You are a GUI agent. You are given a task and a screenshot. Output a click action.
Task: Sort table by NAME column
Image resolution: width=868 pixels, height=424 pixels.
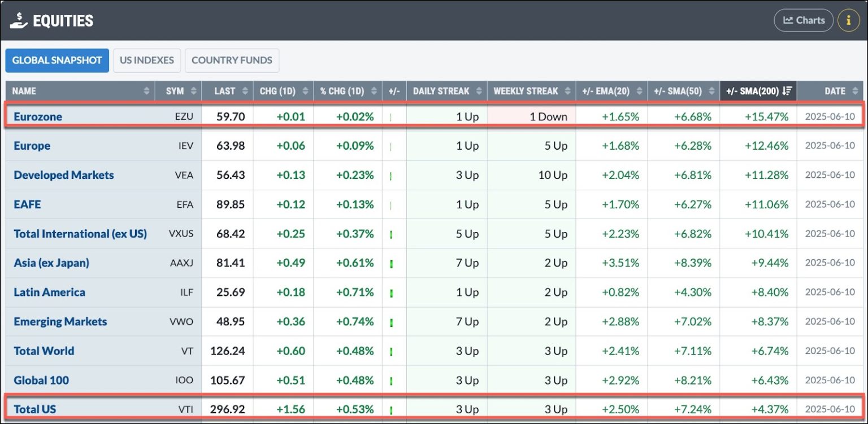(81, 91)
